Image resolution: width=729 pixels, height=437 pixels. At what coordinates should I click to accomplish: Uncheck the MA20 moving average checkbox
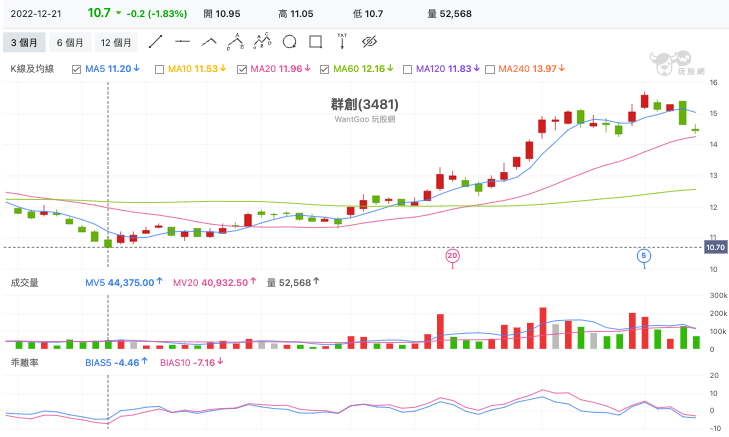tap(242, 69)
